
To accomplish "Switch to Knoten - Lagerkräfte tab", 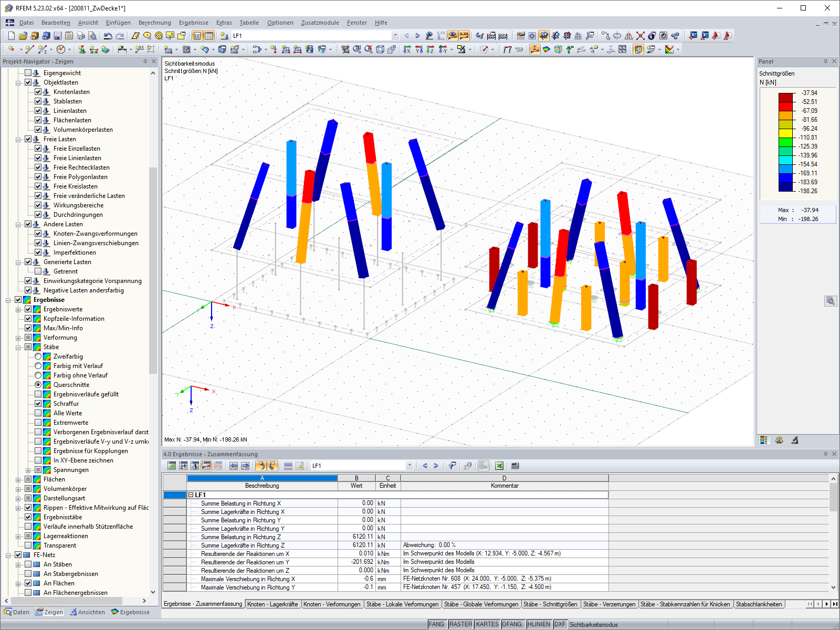I will click(272, 604).
